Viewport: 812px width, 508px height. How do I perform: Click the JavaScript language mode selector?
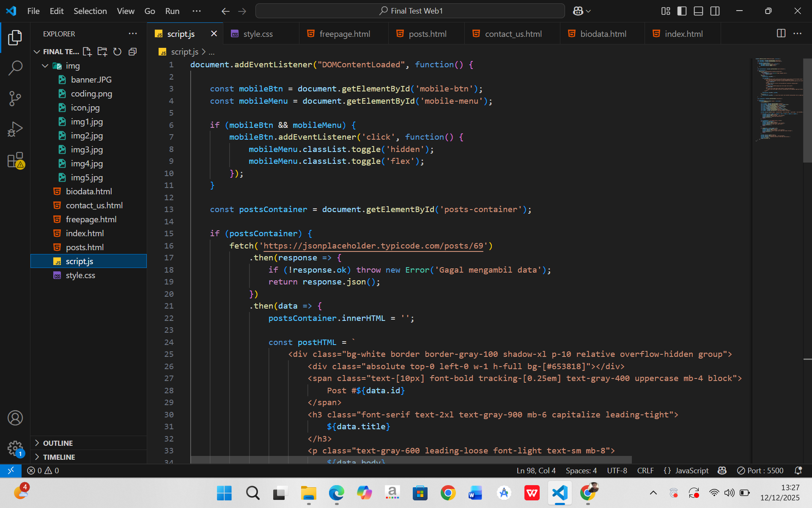[691, 471]
